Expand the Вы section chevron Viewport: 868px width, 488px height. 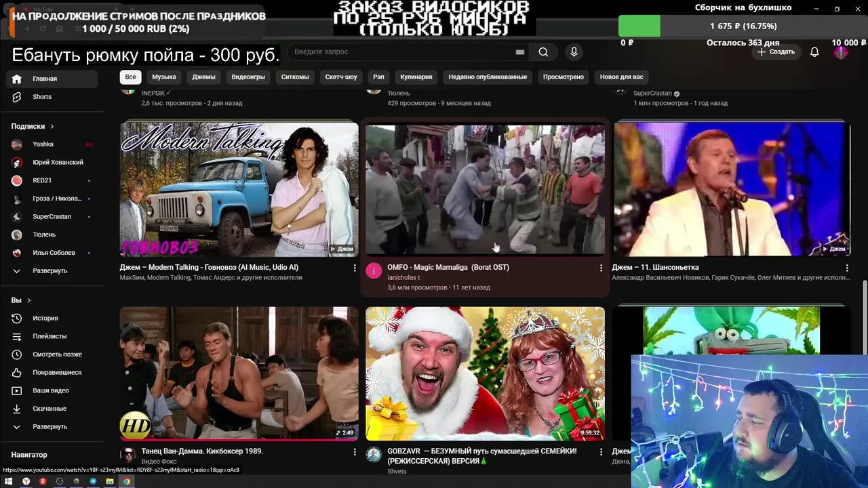28,300
